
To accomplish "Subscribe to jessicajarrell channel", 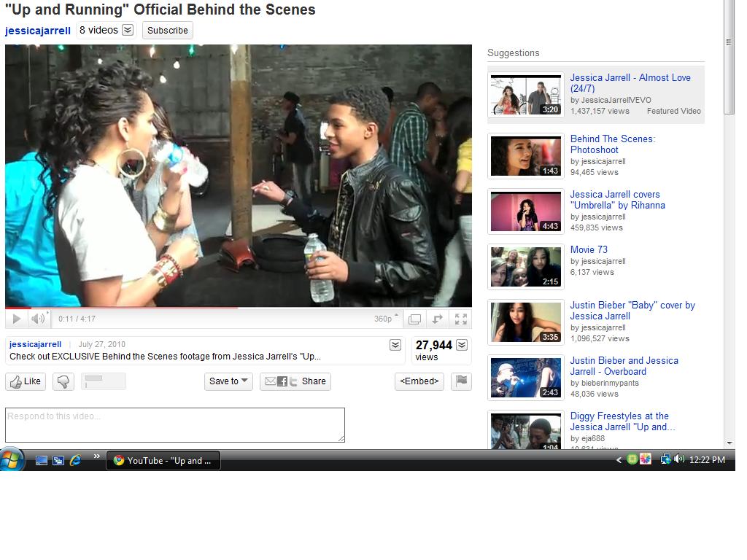I will (x=168, y=31).
